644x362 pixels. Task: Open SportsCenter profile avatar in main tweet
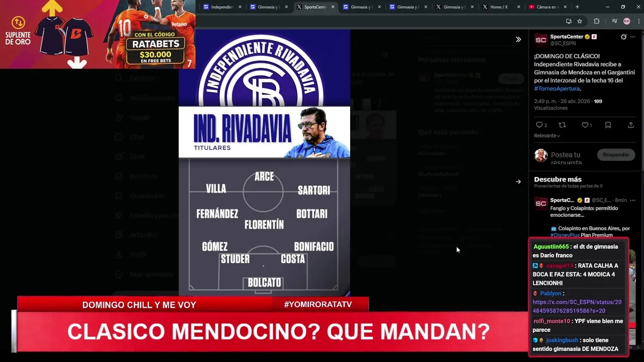[541, 40]
